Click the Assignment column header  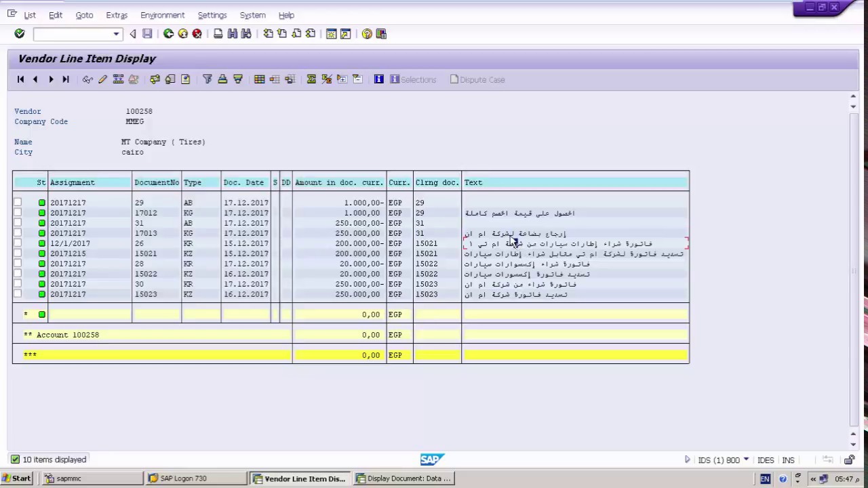click(90, 182)
